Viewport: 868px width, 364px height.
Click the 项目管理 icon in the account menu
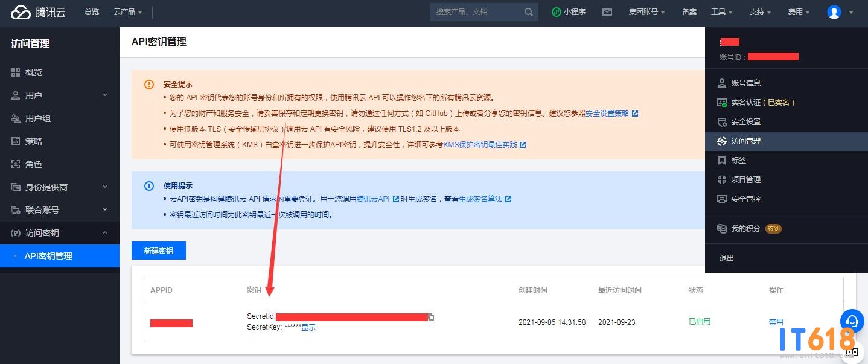pos(721,180)
